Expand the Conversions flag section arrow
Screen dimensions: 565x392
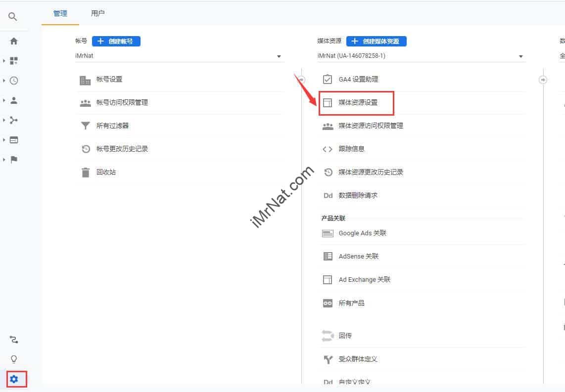4,160
